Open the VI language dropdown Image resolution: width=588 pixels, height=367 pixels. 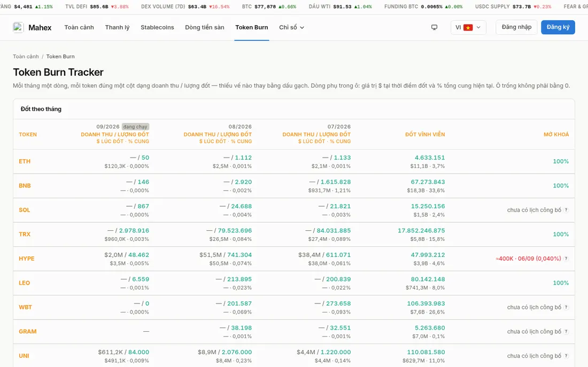[468, 27]
